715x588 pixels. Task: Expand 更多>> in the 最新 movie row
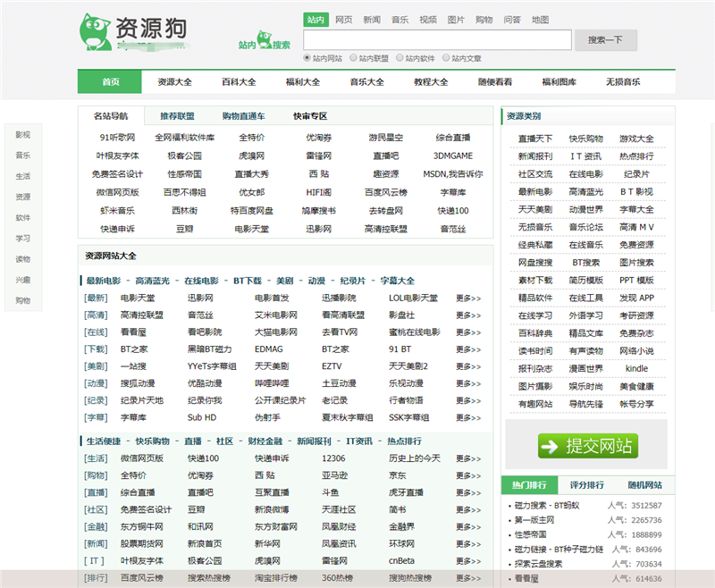pos(468,298)
